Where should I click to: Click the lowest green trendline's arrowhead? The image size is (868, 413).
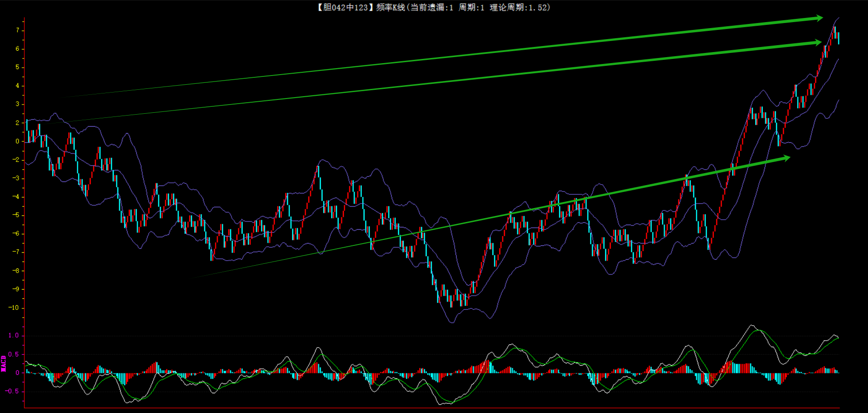point(786,158)
